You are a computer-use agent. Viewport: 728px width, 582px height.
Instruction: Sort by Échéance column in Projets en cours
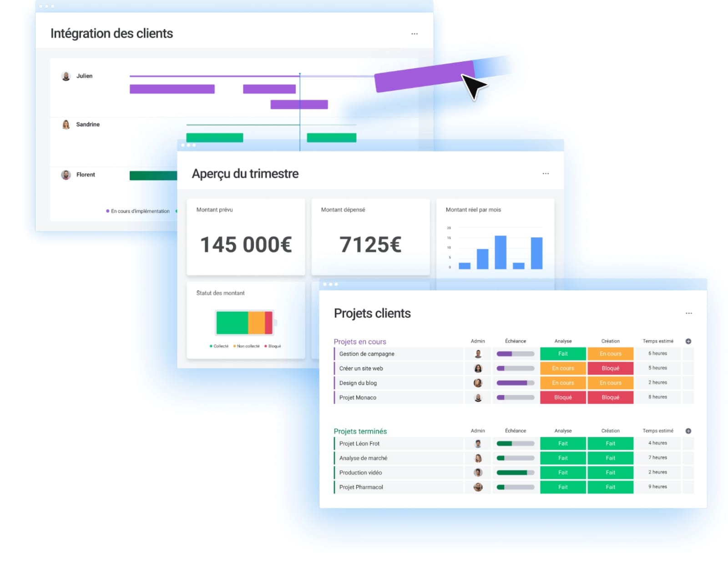tap(516, 341)
